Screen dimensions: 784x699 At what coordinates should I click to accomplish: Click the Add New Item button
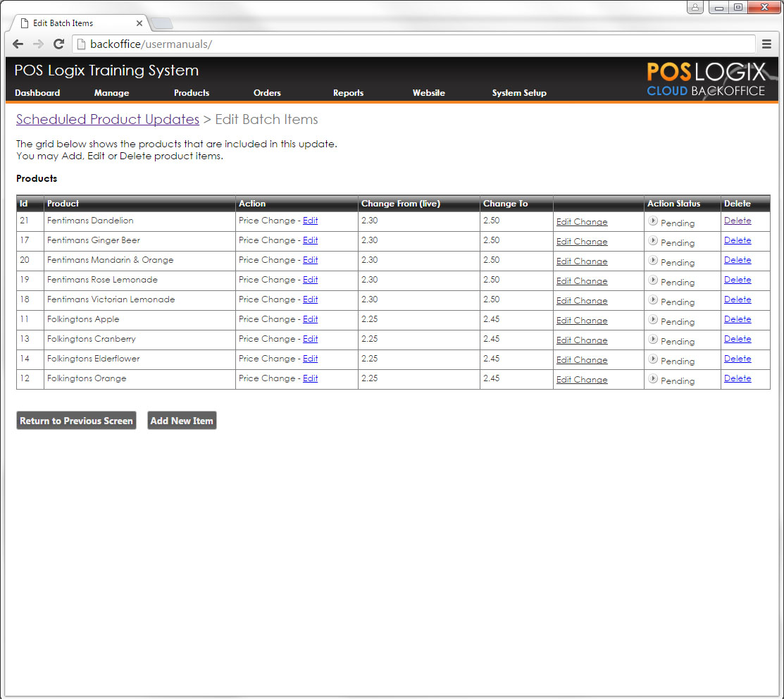pos(182,421)
